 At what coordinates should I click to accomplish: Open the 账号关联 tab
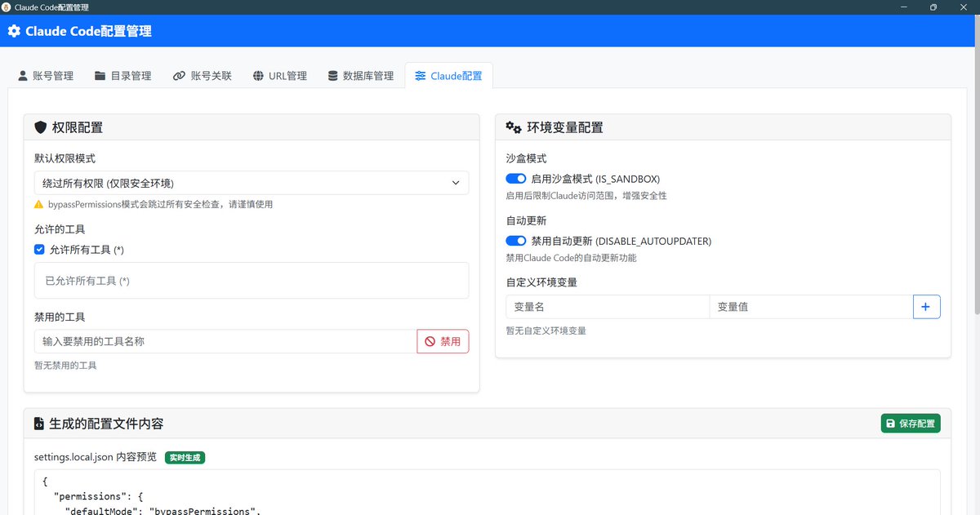(203, 76)
